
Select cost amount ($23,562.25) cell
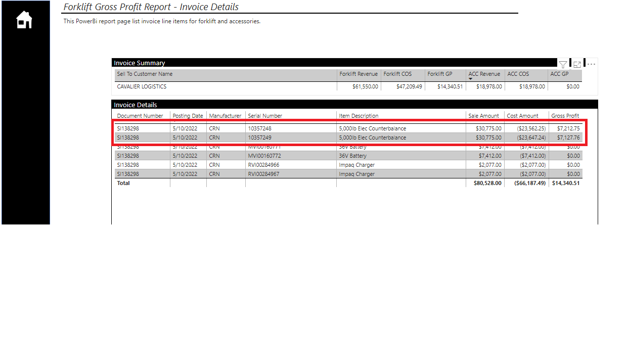(x=531, y=128)
